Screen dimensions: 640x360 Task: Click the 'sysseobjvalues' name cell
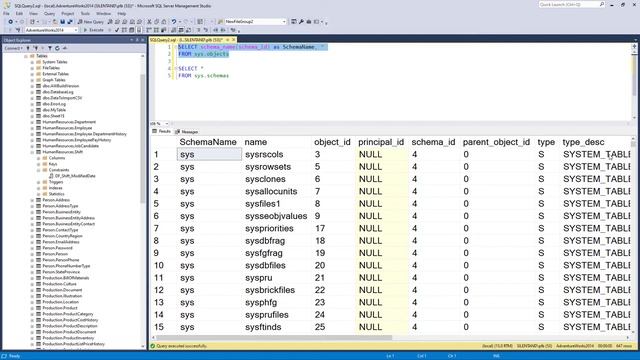[277, 216]
